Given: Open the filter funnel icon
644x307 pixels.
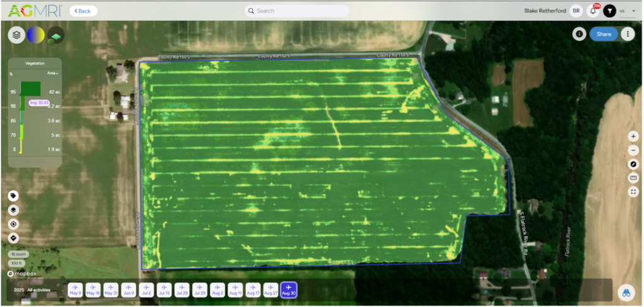Looking at the screenshot, I should point(609,11).
